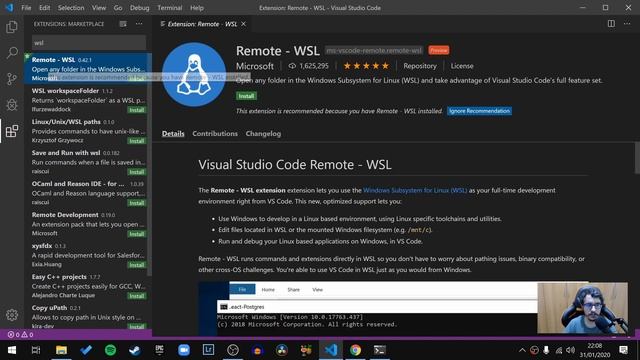Image resolution: width=640 pixels, height=360 pixels.
Task: Open the clock and date in tray
Action: tap(595, 350)
